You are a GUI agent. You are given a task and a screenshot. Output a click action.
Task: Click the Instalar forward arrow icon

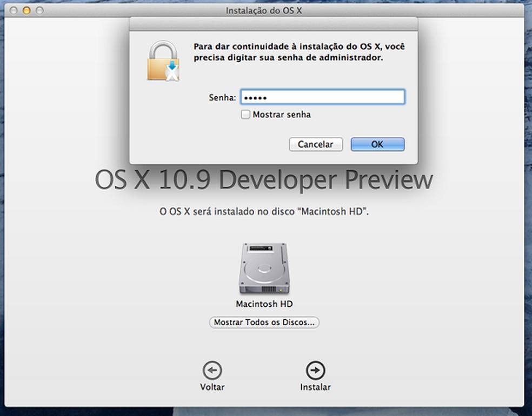point(316,370)
